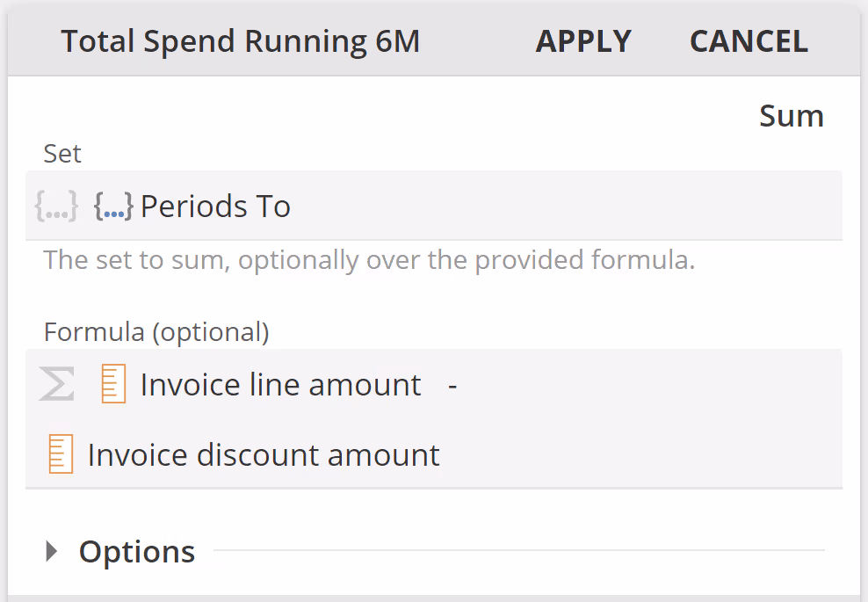Click the minus operator in formula
The image size is (868, 602).
point(452,385)
